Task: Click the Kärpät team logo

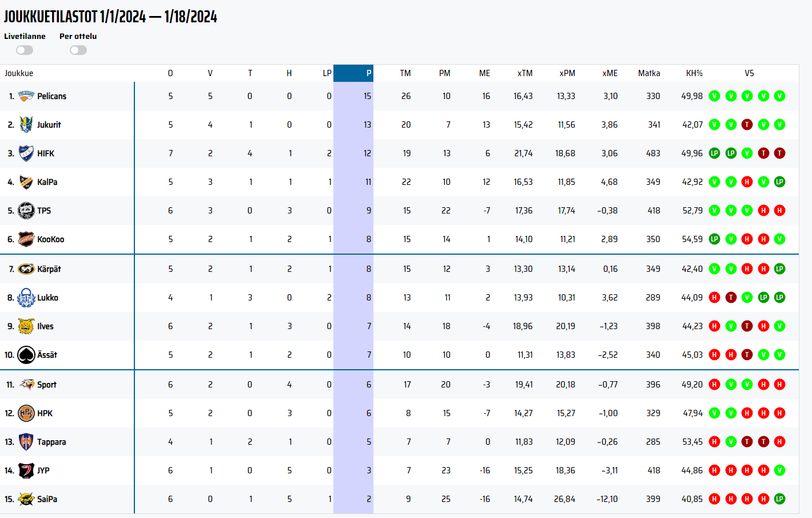Action: tap(26, 269)
